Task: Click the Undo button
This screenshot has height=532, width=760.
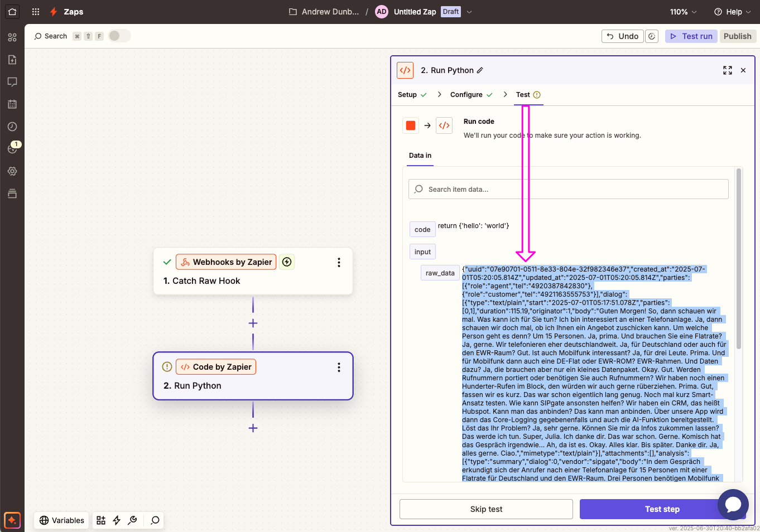Action: 623,36
